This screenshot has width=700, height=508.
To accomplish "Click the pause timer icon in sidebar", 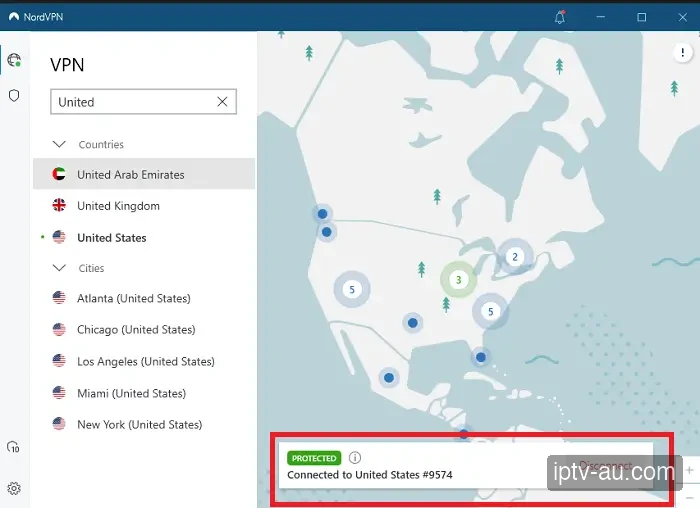I will pos(13,447).
